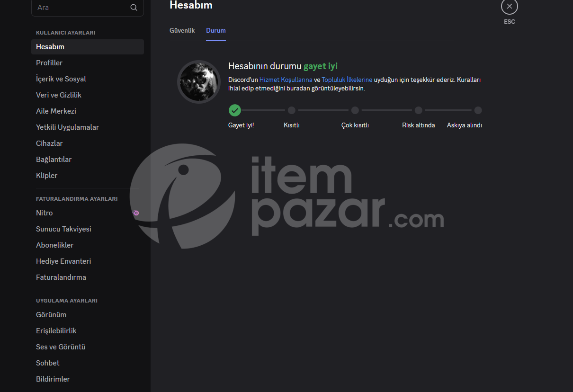The image size is (573, 392).
Task: Open Sohbet settings
Action: [88, 363]
